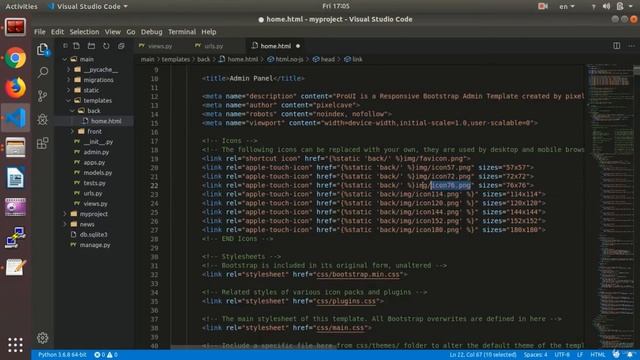Click the Split Editor icon
This screenshot has height=360, width=640.
(x=617, y=46)
